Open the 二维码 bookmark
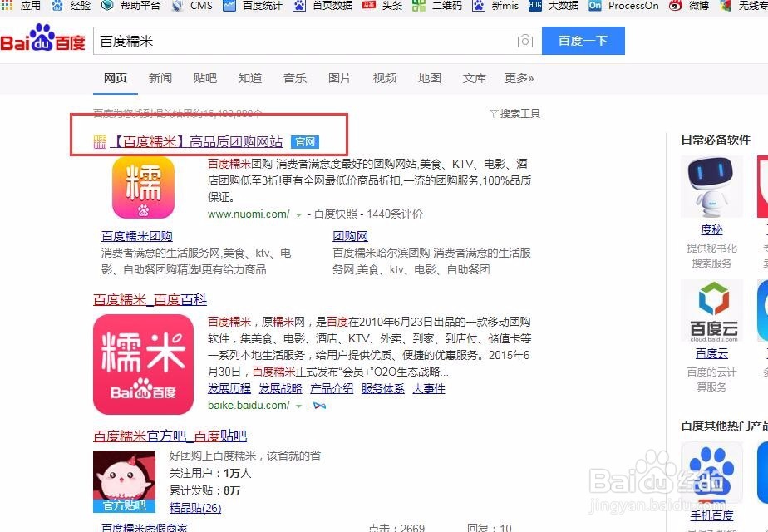 [437, 5]
